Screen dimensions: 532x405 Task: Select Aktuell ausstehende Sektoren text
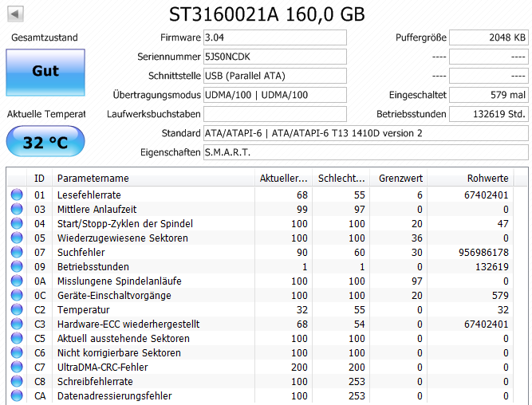(123, 339)
